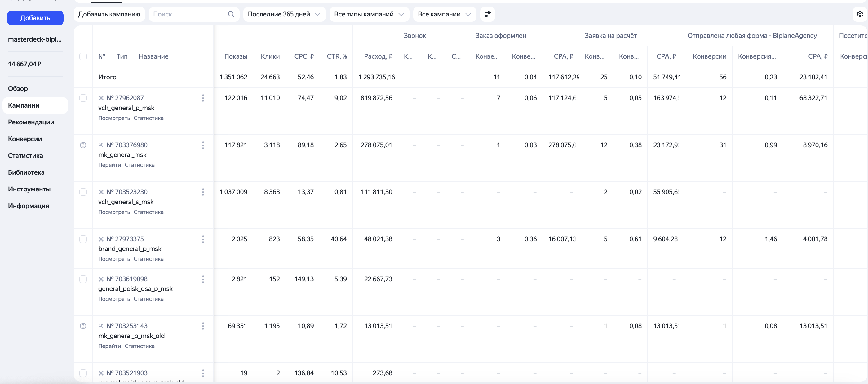
Task: Expand the Все типы кампаний dropdown
Action: [369, 14]
